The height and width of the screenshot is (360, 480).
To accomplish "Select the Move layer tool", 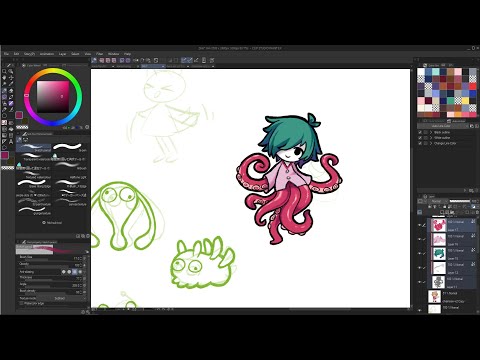I will pyautogui.click(x=11, y=78).
